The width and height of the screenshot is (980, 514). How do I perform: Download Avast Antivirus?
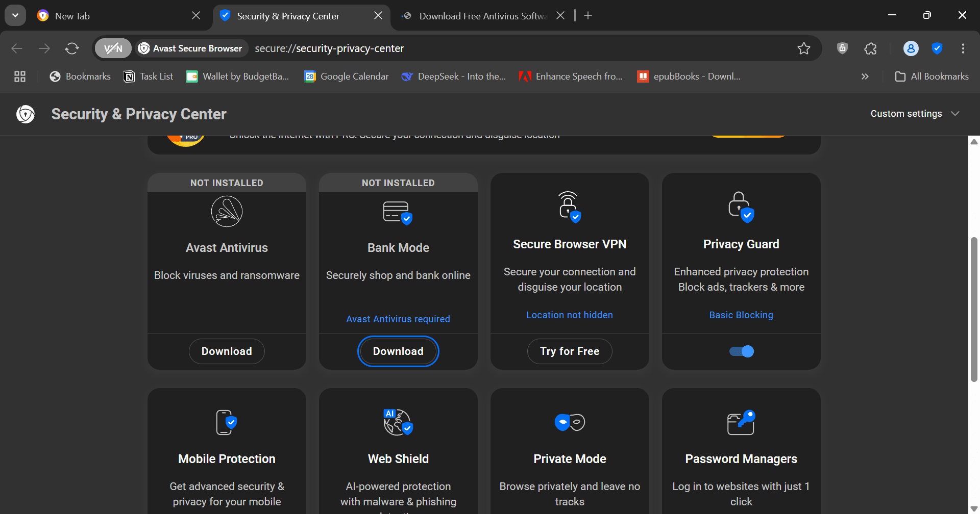pos(227,351)
